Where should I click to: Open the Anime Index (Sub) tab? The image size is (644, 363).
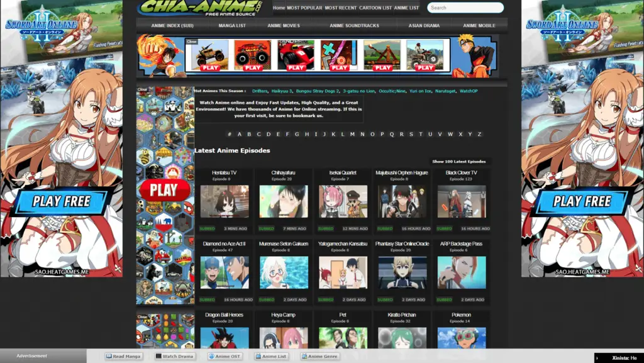172,25
